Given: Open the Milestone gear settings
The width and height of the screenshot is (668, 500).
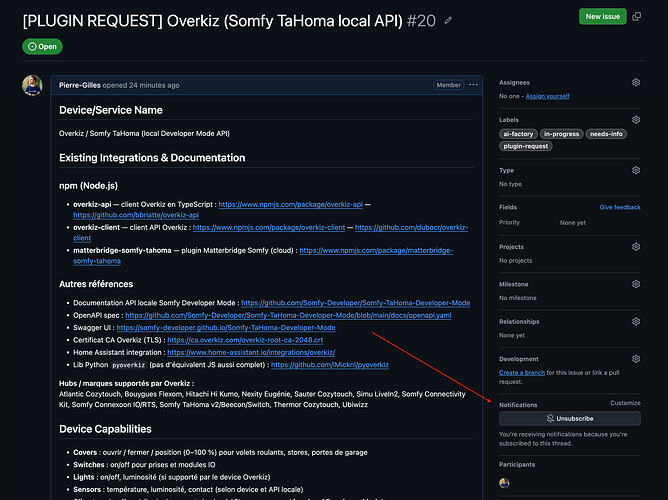Looking at the screenshot, I should coord(636,284).
